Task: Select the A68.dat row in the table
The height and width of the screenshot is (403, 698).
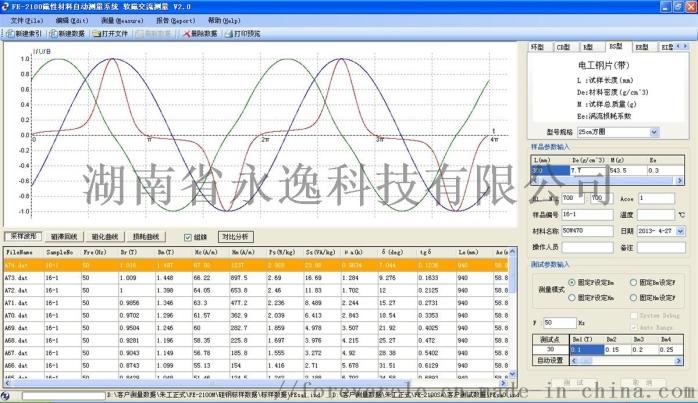Action: [256, 340]
